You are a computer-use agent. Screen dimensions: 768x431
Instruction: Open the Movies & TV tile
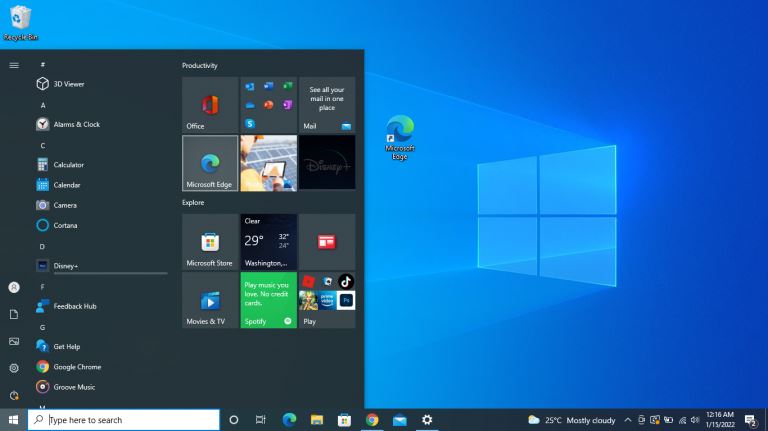pos(210,300)
